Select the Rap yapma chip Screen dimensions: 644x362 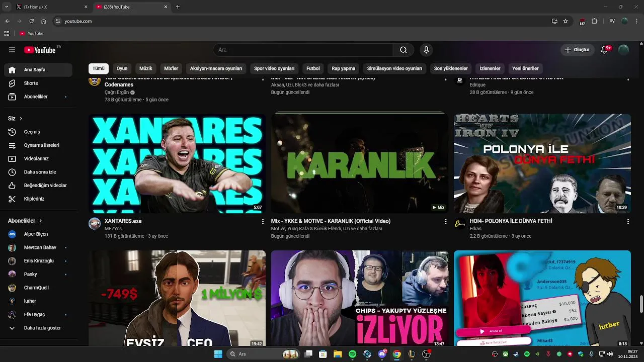[x=344, y=68]
